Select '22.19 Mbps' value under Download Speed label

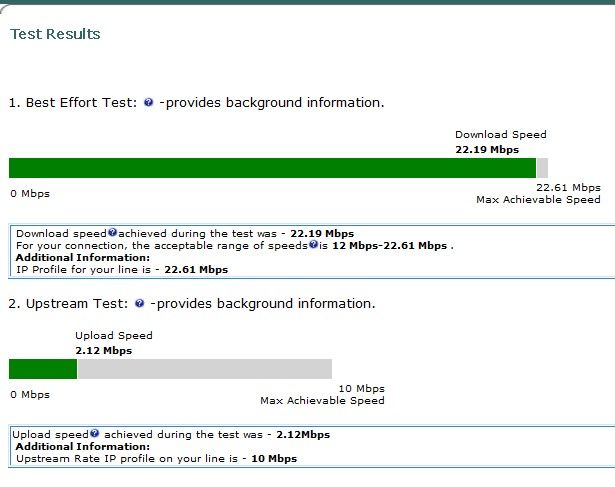point(487,150)
